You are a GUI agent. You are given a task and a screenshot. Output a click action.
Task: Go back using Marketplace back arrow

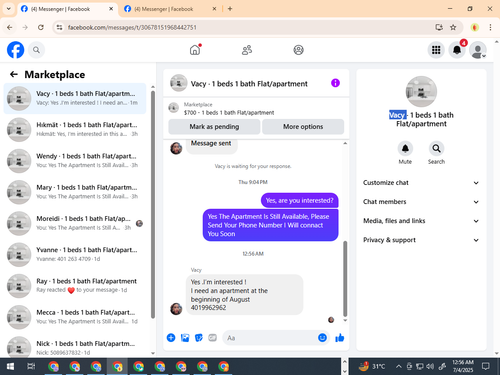(x=14, y=74)
